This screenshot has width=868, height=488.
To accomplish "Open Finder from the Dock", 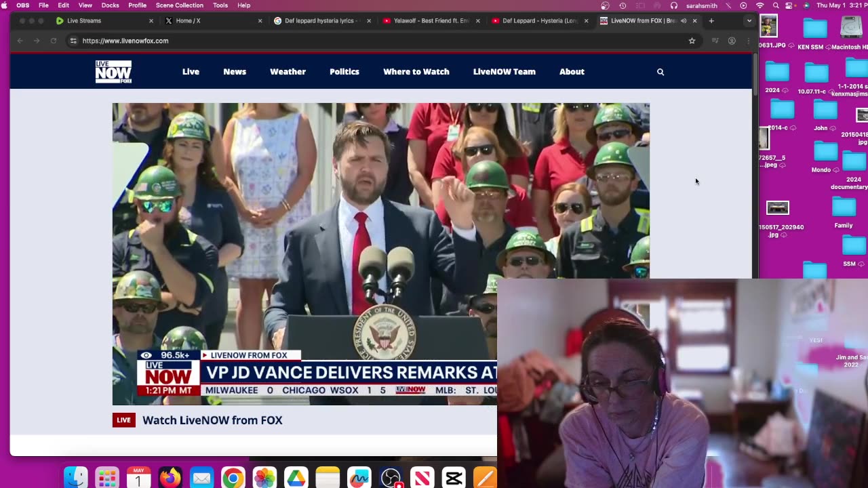I will (x=76, y=478).
